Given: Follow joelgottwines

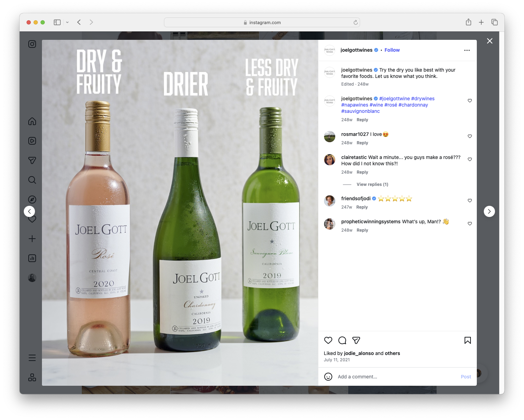Looking at the screenshot, I should (392, 50).
